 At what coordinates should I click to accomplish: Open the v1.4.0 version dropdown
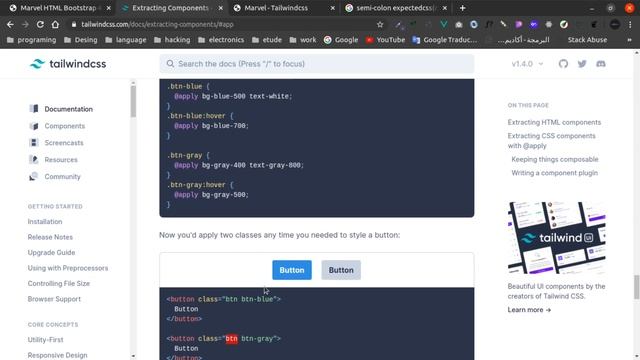(527, 64)
